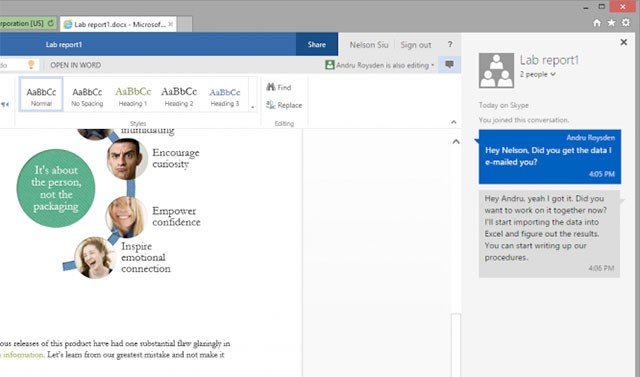640x377 pixels.
Task: Click the Lab report1 chat title
Action: (549, 60)
